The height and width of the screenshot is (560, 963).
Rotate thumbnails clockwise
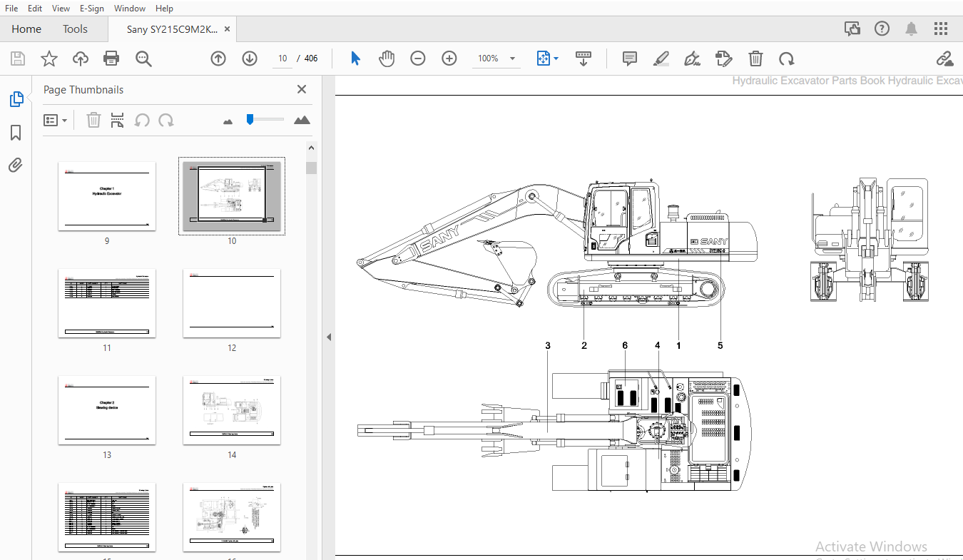[166, 120]
